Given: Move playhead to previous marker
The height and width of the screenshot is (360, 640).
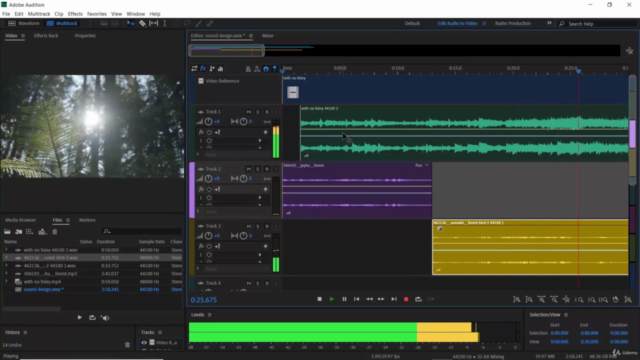Looking at the screenshot, I should click(x=357, y=299).
